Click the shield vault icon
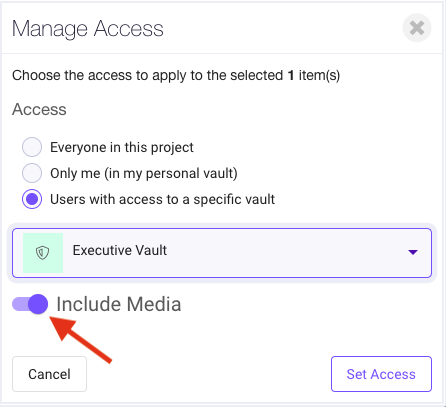The width and height of the screenshot is (446, 407). click(43, 253)
